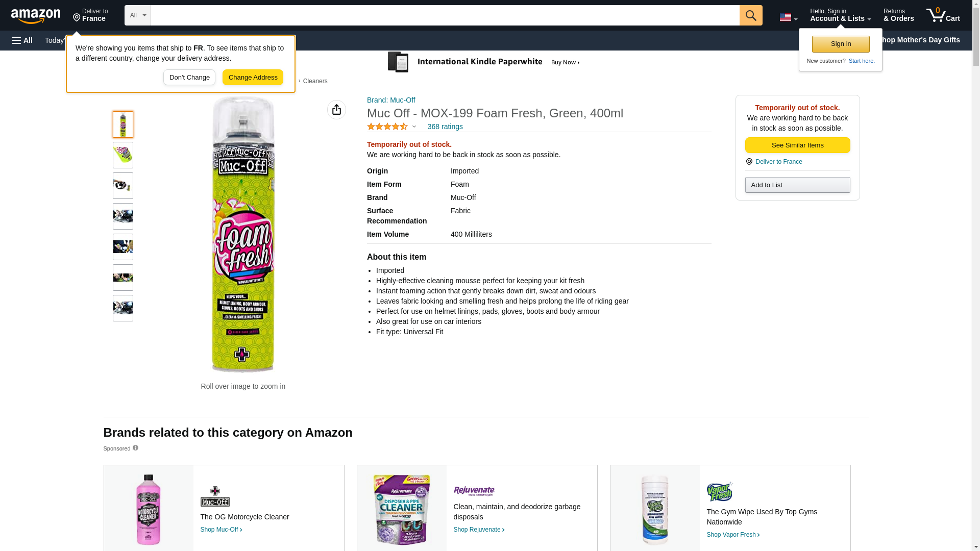Open Returns & Orders
This screenshot has width=980, height=551.
[898, 15]
